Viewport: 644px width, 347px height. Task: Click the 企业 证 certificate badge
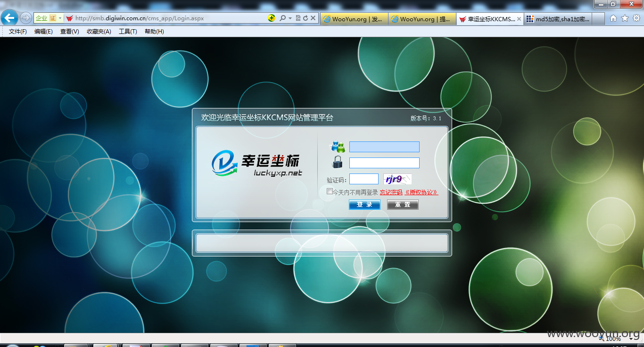46,18
